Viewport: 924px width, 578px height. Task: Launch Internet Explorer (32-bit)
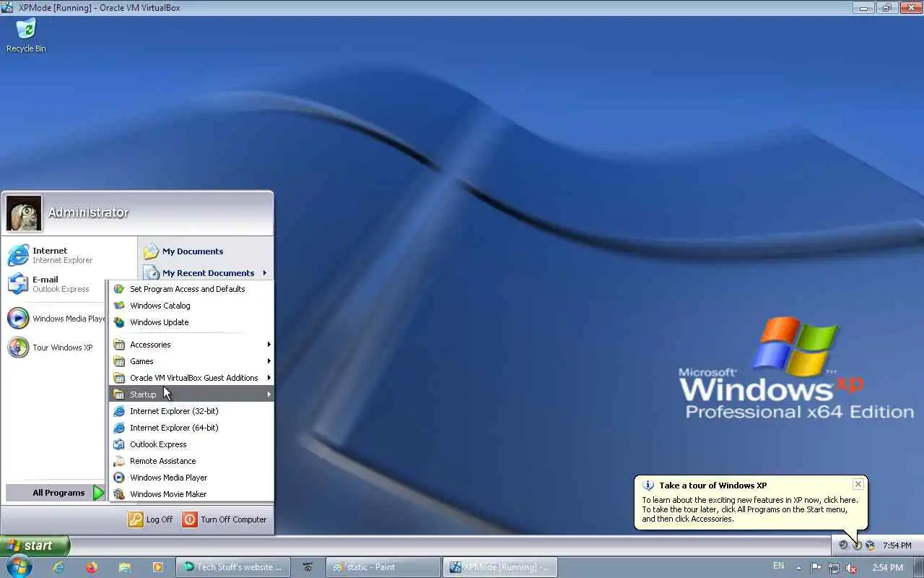191,411
